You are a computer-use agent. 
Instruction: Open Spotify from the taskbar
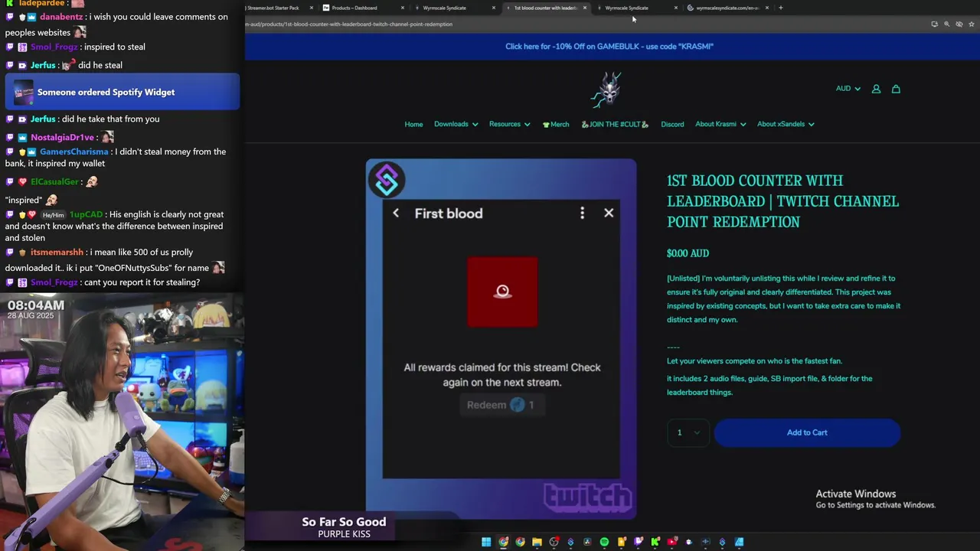pos(604,542)
